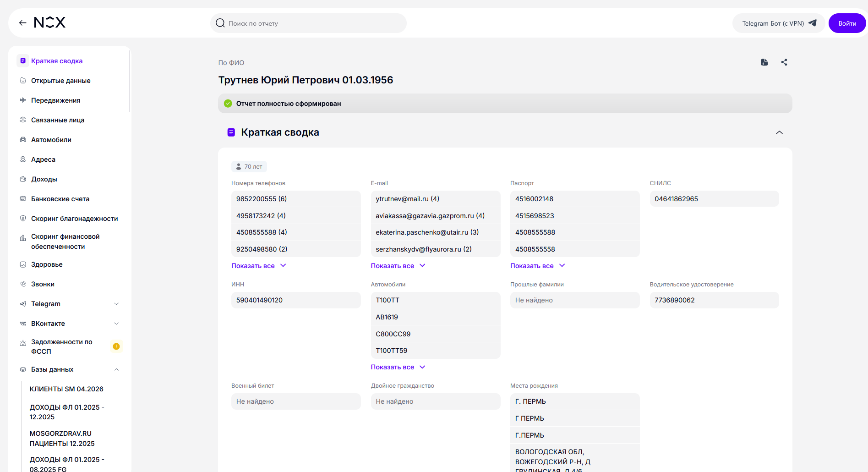Focus the Поиск по отчету search field
868x472 pixels.
[308, 23]
